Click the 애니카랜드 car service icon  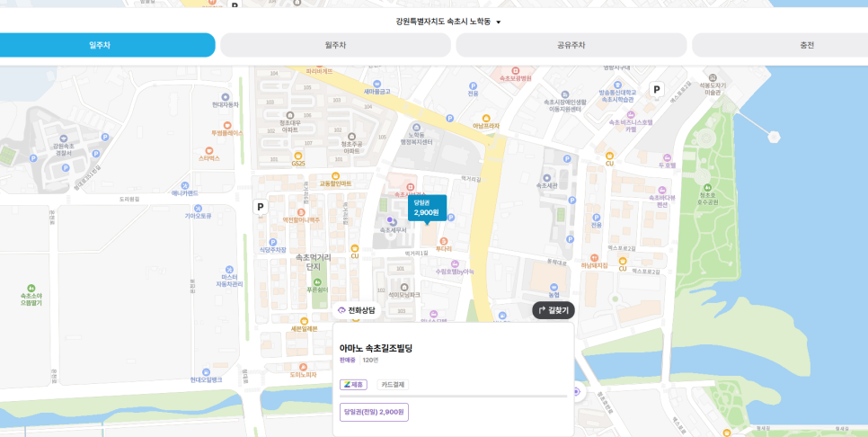tap(185, 185)
